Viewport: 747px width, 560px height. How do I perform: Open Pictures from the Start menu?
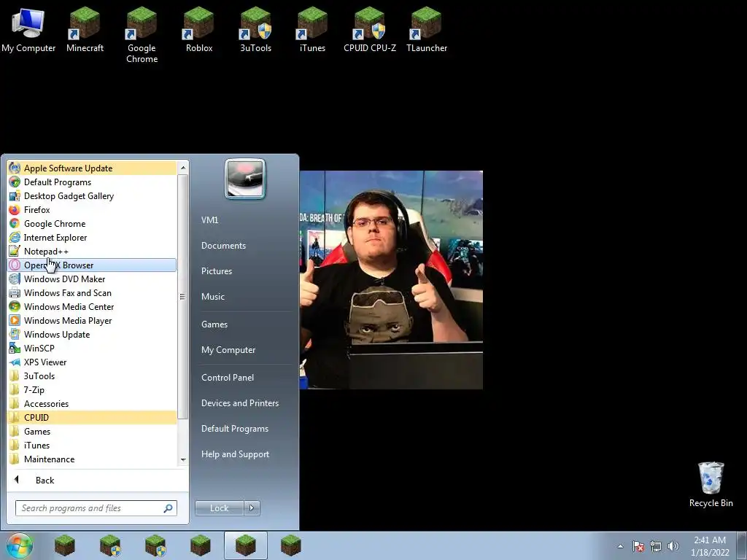[x=216, y=271]
